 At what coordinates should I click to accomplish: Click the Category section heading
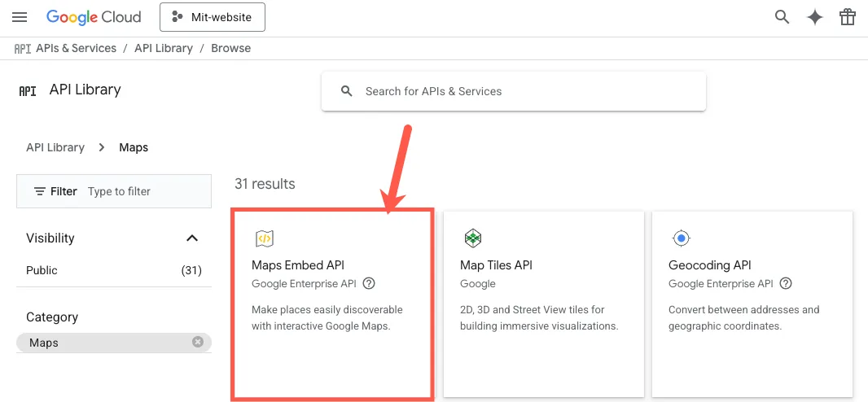(x=52, y=317)
